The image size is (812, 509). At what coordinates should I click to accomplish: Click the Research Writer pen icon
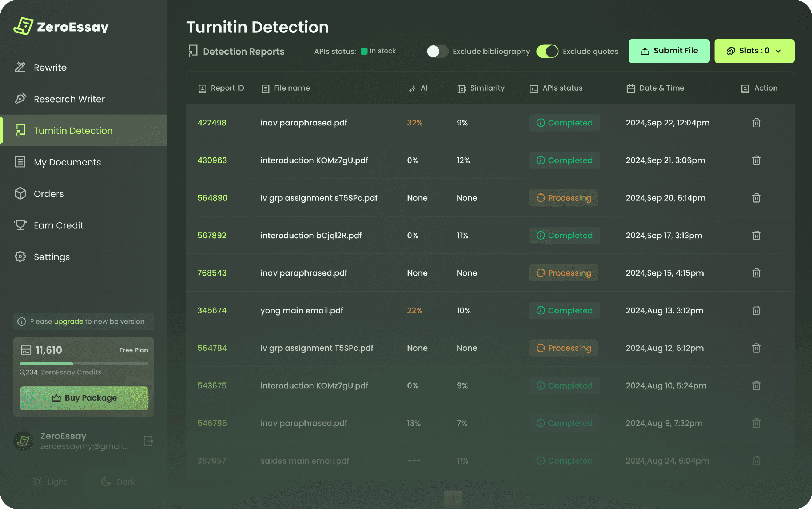click(20, 99)
